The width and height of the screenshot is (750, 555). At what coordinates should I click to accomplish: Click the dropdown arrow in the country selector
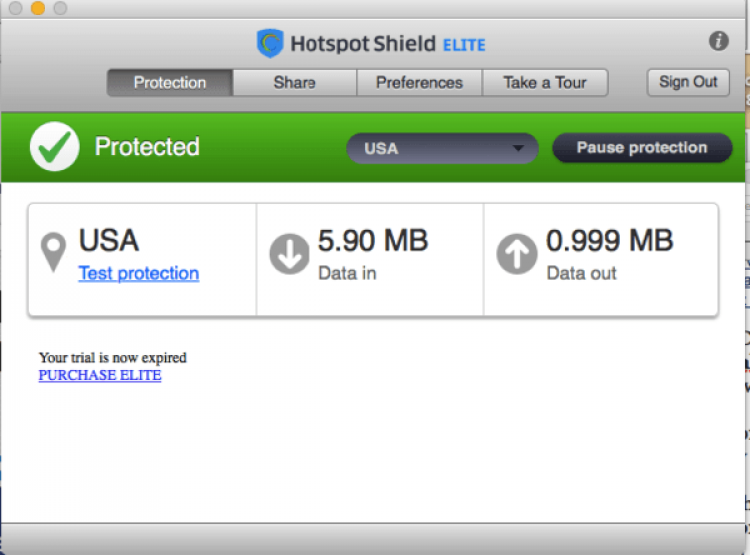click(518, 149)
